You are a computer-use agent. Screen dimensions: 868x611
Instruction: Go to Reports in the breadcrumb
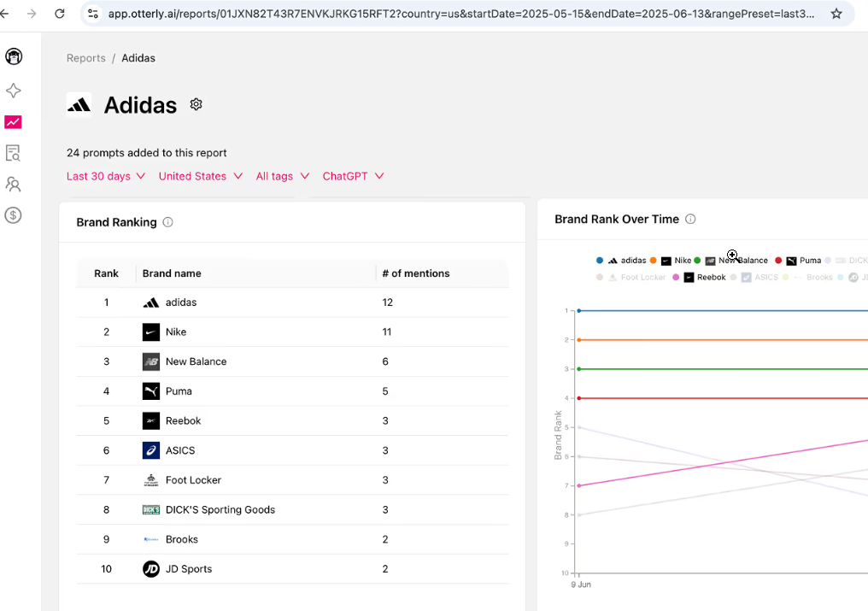point(86,58)
